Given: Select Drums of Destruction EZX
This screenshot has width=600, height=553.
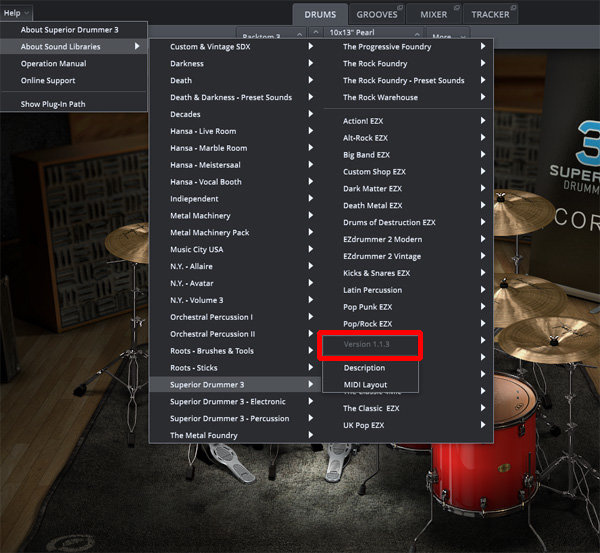Looking at the screenshot, I should point(408,222).
